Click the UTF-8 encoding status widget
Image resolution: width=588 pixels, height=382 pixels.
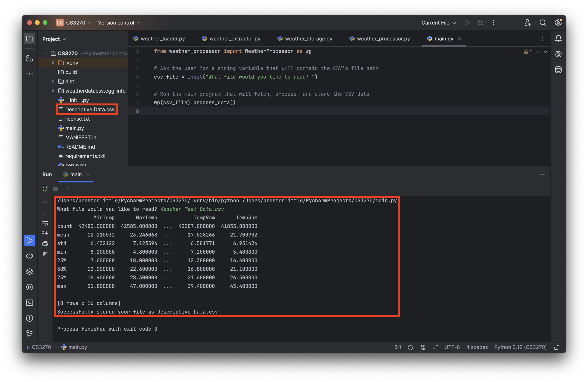[x=452, y=347]
